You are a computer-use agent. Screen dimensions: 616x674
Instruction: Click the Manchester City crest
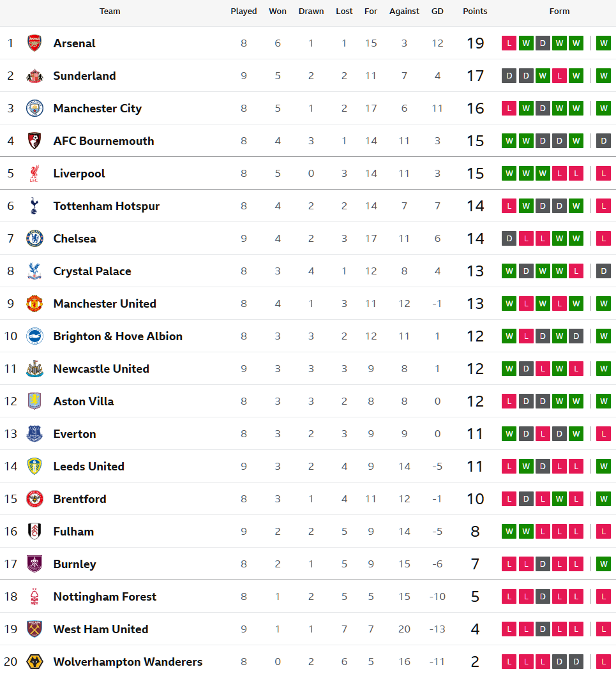pos(34,109)
